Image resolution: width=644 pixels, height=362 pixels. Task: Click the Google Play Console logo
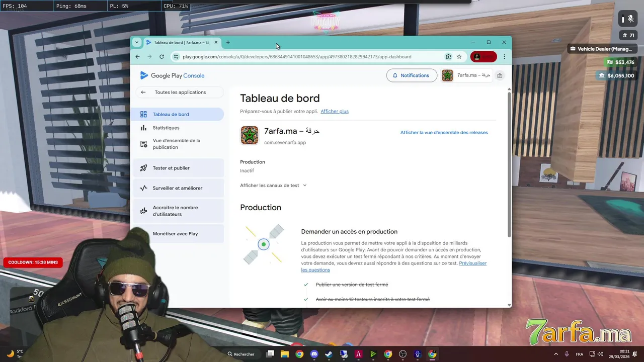[172, 75]
